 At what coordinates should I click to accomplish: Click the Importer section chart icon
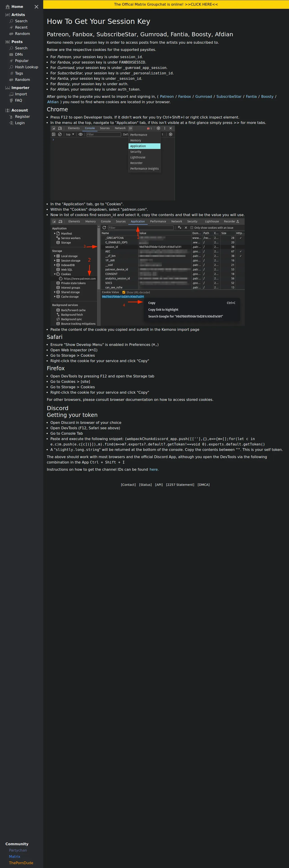[x=8, y=88]
